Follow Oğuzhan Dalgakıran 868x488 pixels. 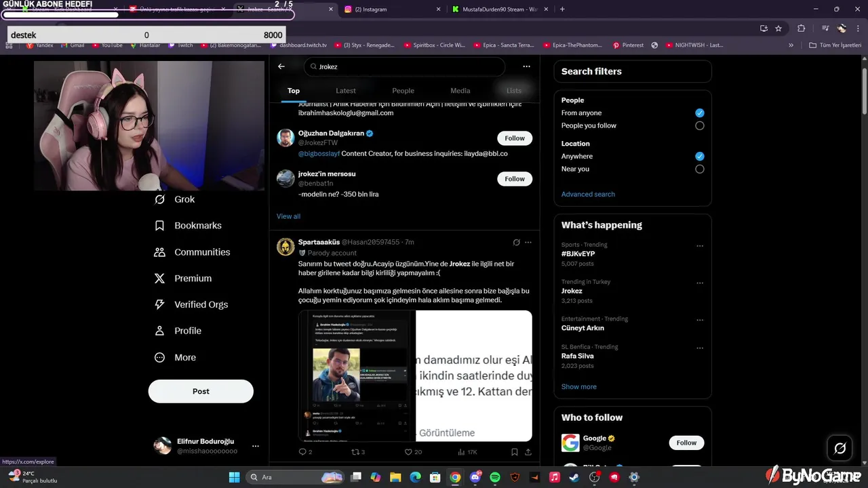tap(515, 138)
